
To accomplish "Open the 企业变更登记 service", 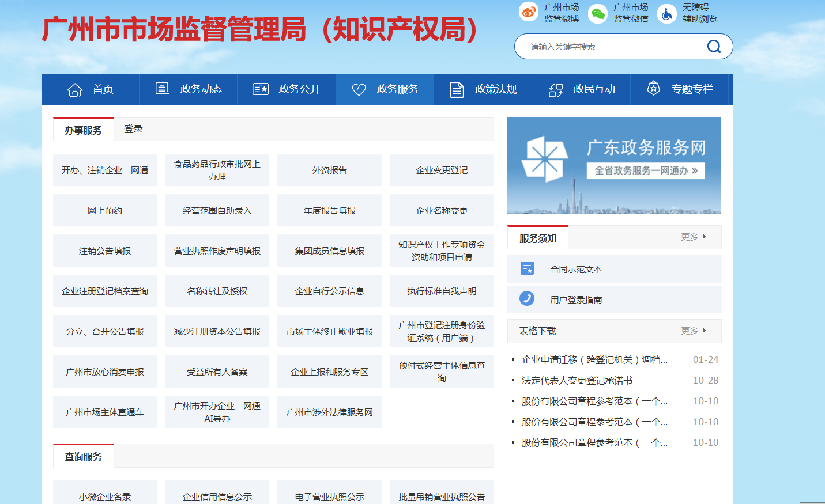I will point(442,170).
